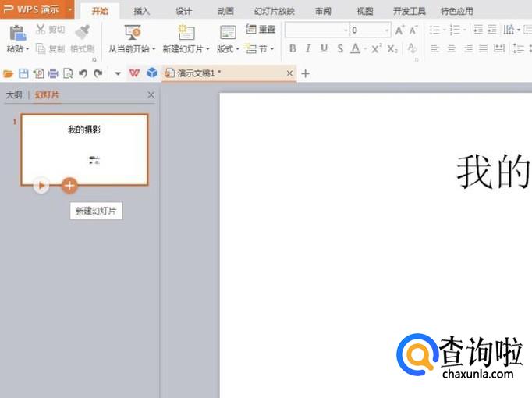
Task: Increase font size with A+ icon
Action: (x=399, y=30)
